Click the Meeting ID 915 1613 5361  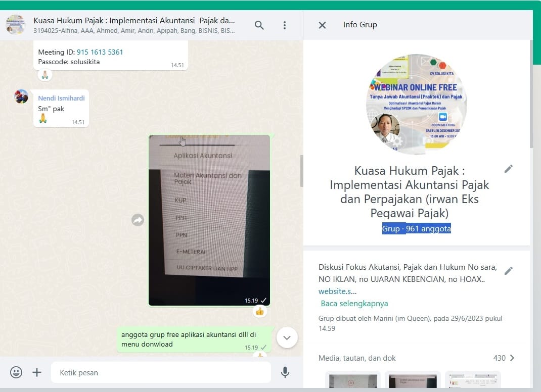(100, 52)
